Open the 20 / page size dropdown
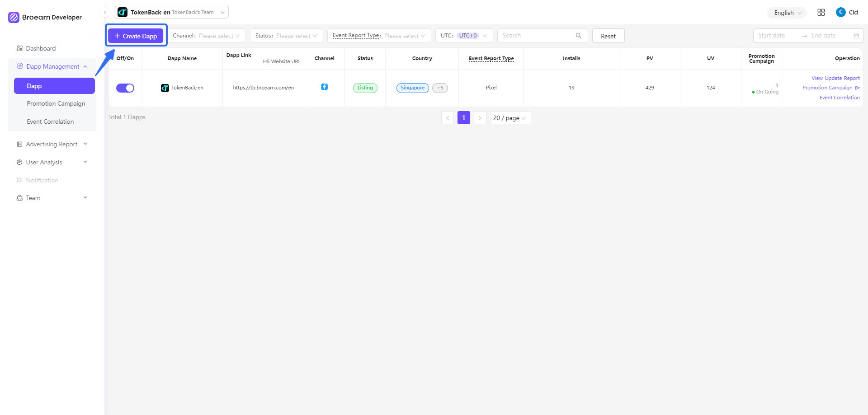Screen dimensions: 868x415 510,118
